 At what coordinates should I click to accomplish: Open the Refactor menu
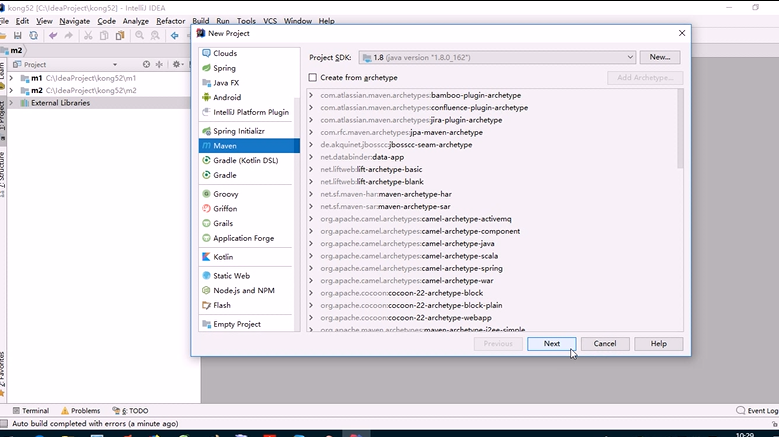coord(170,21)
